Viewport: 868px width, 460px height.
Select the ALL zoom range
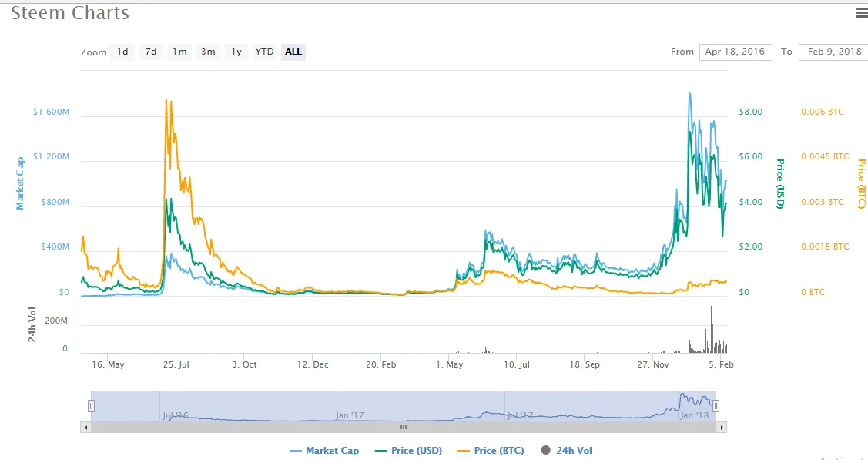coord(293,52)
